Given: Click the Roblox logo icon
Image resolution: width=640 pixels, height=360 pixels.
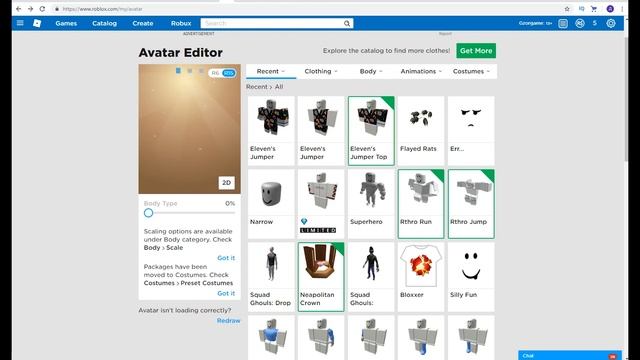Looking at the screenshot, I should click(x=37, y=23).
